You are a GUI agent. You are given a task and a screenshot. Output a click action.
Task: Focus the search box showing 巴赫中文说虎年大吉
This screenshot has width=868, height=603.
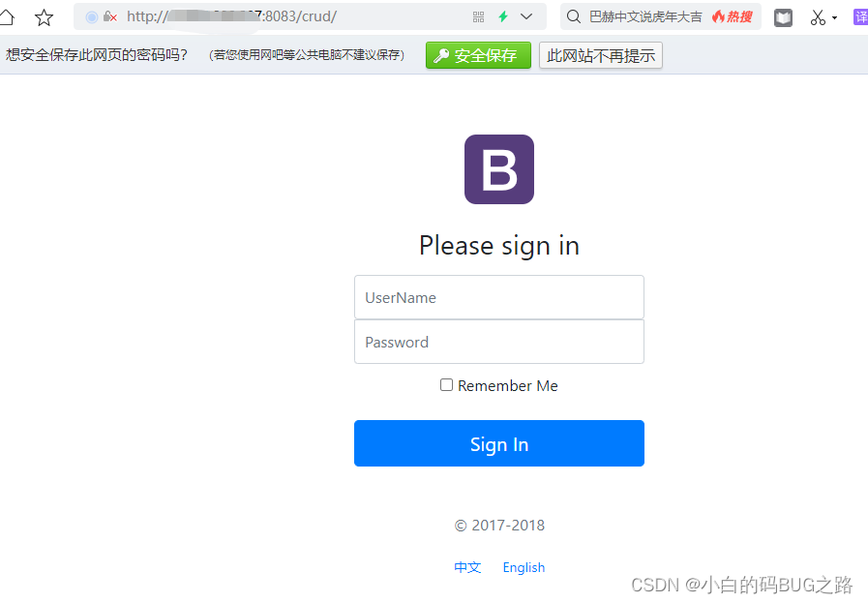coord(645,16)
